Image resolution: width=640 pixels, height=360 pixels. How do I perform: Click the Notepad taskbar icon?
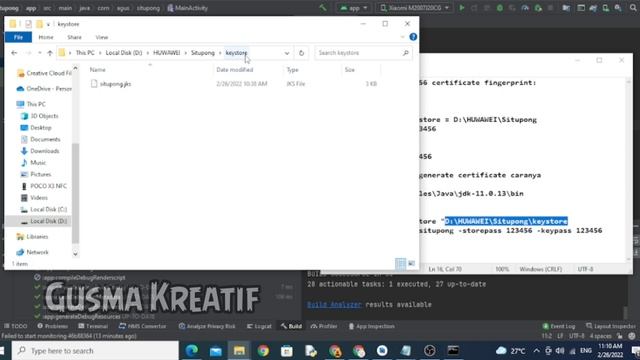coord(406,351)
